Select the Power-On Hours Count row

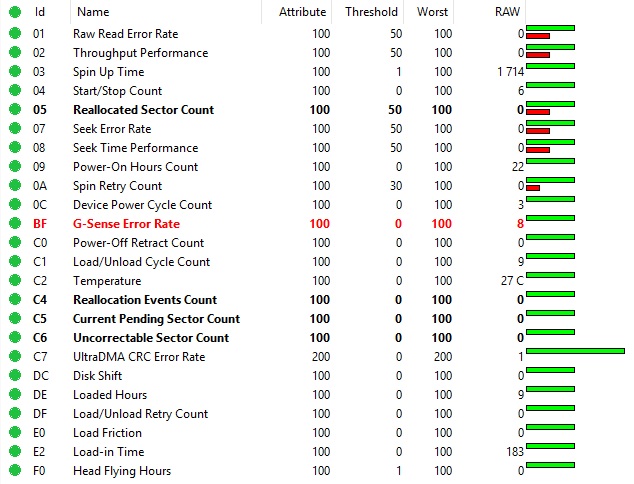(135, 167)
